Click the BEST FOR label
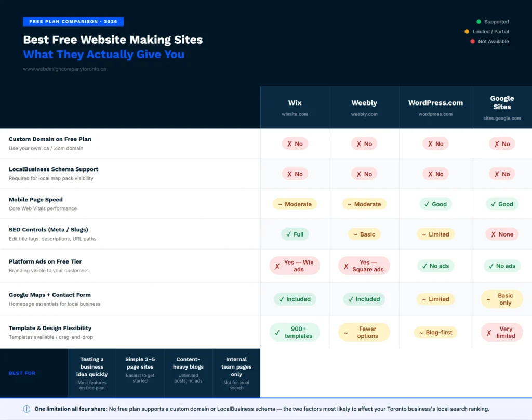532x420 pixels. (x=22, y=373)
